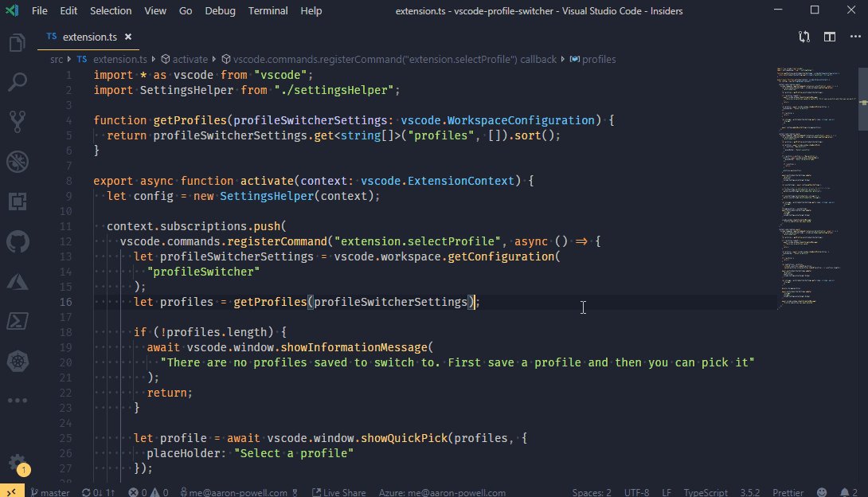This screenshot has width=868, height=497.
Task: Open the File menu
Action: (x=39, y=10)
